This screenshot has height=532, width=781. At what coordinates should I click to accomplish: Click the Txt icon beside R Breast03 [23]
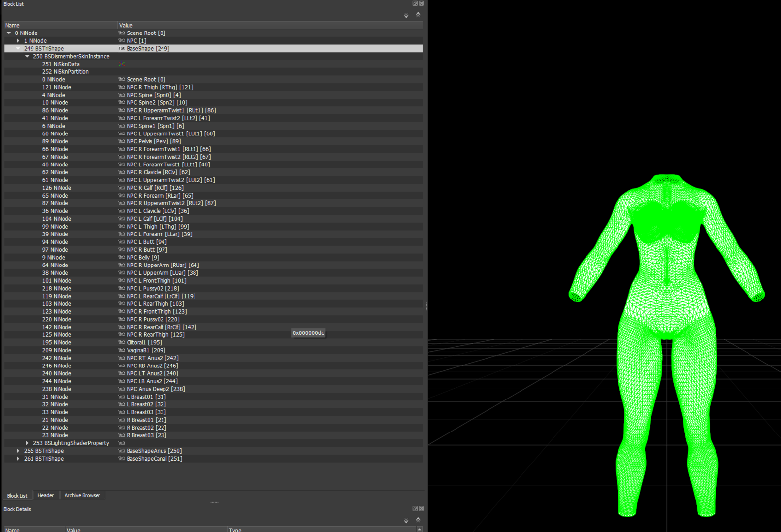coord(122,435)
